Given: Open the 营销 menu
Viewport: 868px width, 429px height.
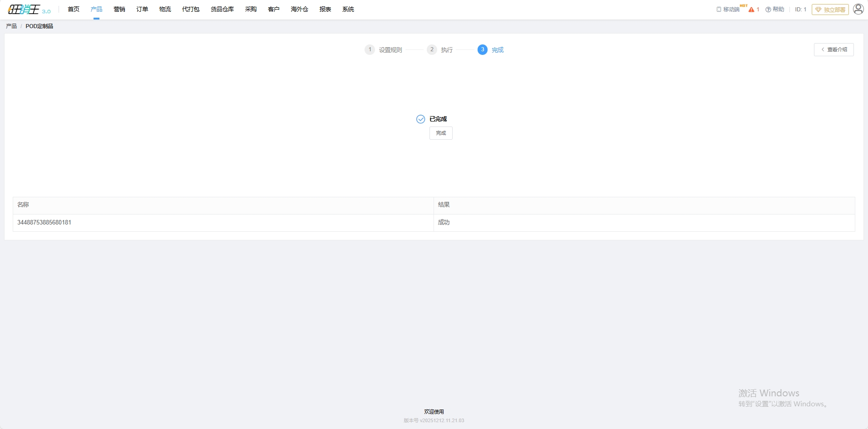Looking at the screenshot, I should point(119,10).
